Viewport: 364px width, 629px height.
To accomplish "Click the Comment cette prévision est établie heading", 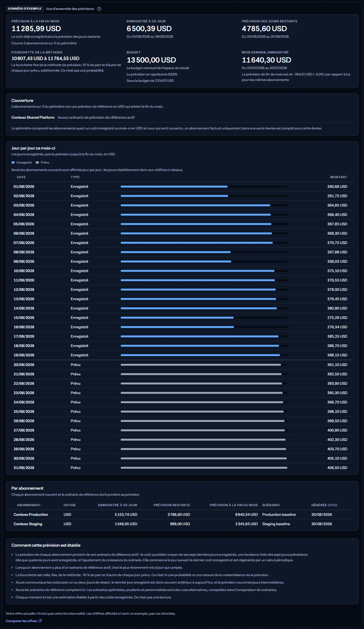I will [46, 545].
